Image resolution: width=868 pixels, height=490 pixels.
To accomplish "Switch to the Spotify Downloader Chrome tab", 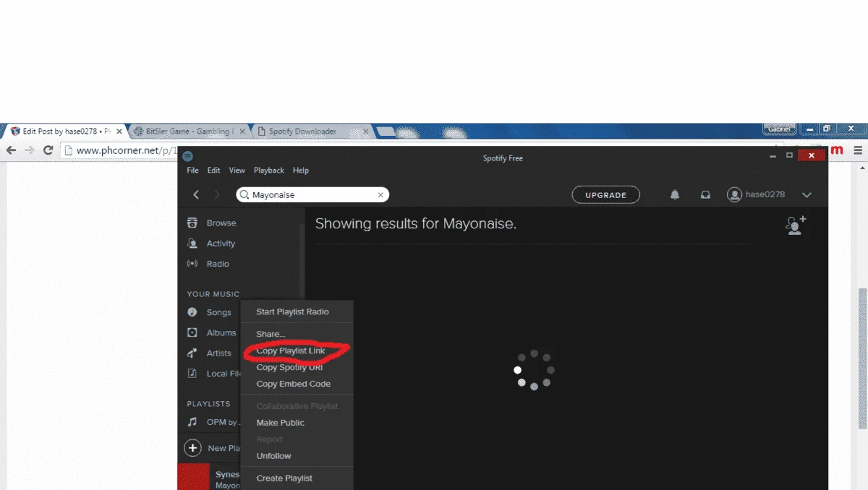I will 311,132.
